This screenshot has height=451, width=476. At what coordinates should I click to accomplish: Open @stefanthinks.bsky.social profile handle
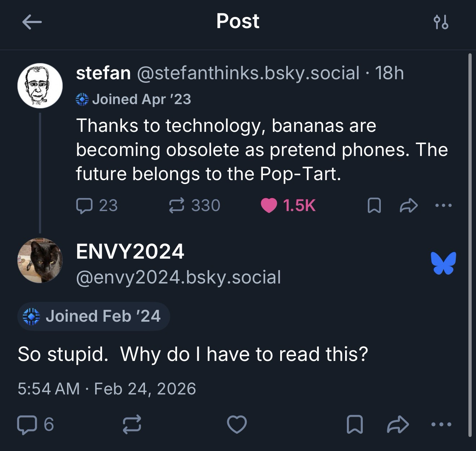pyautogui.click(x=248, y=73)
